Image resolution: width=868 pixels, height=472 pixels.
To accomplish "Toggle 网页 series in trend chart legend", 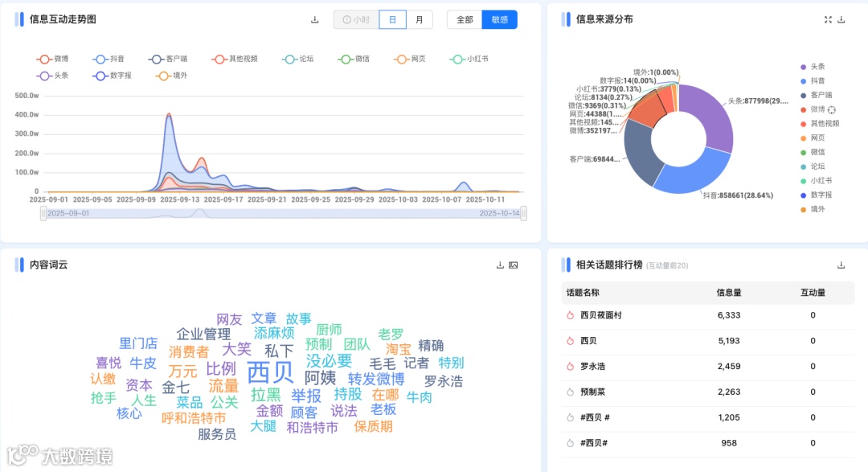I will pyautogui.click(x=410, y=59).
